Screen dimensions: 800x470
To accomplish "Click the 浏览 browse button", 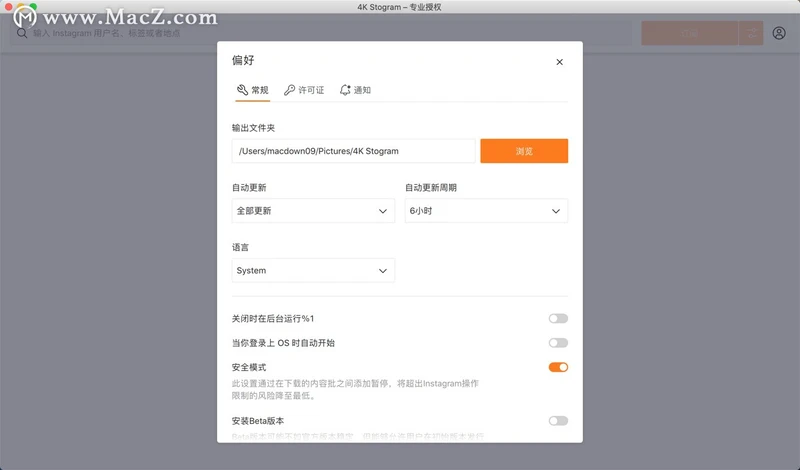I will (x=524, y=151).
